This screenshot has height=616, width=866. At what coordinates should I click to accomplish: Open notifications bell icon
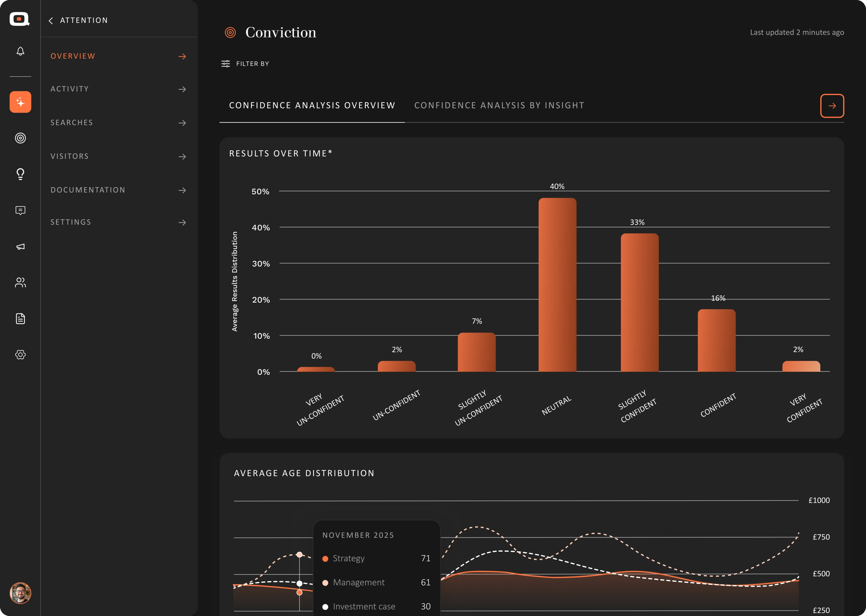20,51
